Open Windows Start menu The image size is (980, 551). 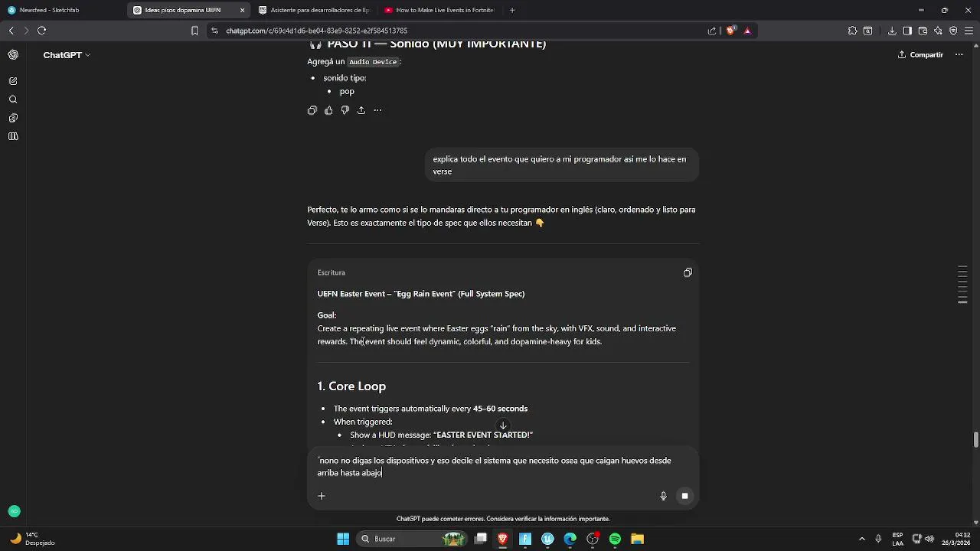(x=343, y=539)
